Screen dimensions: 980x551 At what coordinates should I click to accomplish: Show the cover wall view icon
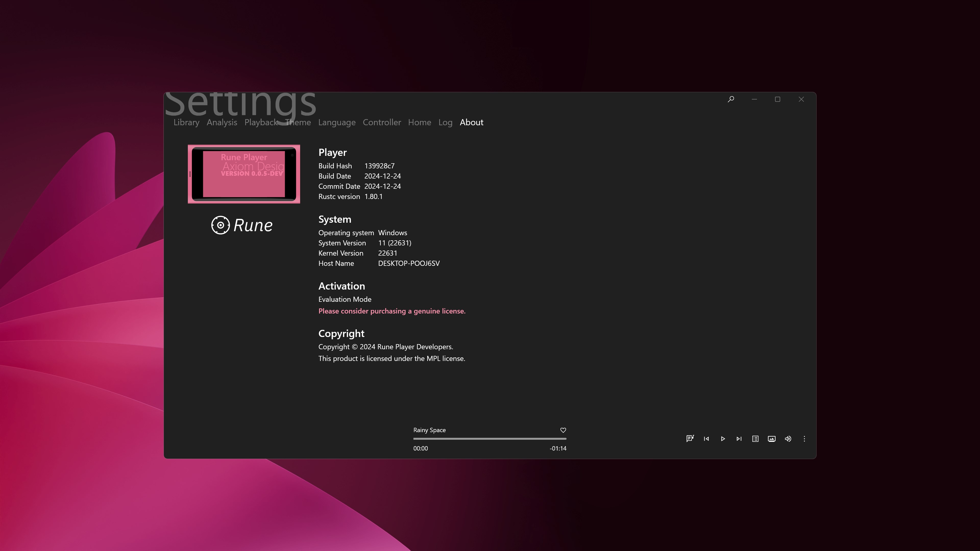pyautogui.click(x=771, y=439)
